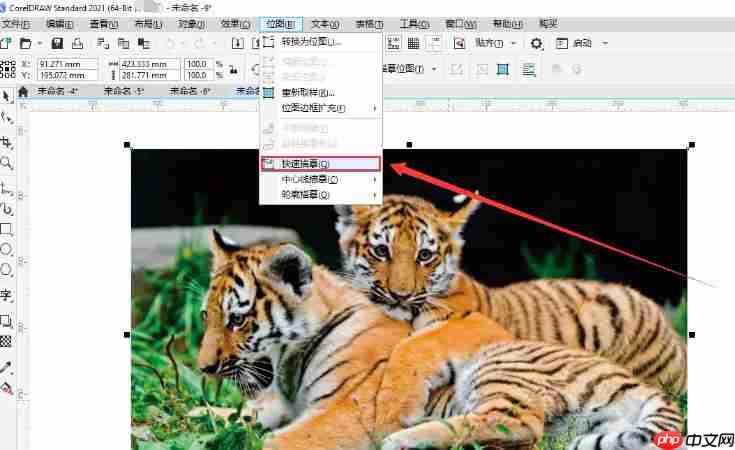Click the height field 281.771 mm

pos(150,75)
